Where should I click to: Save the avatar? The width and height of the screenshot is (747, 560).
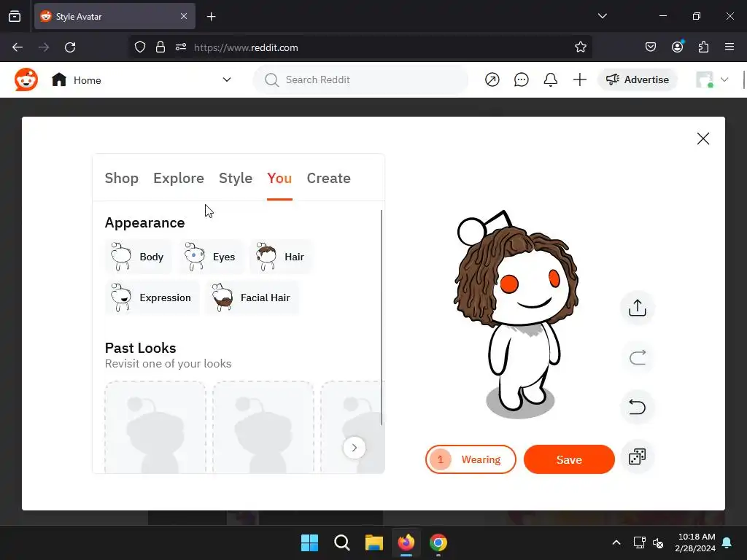[x=569, y=459]
